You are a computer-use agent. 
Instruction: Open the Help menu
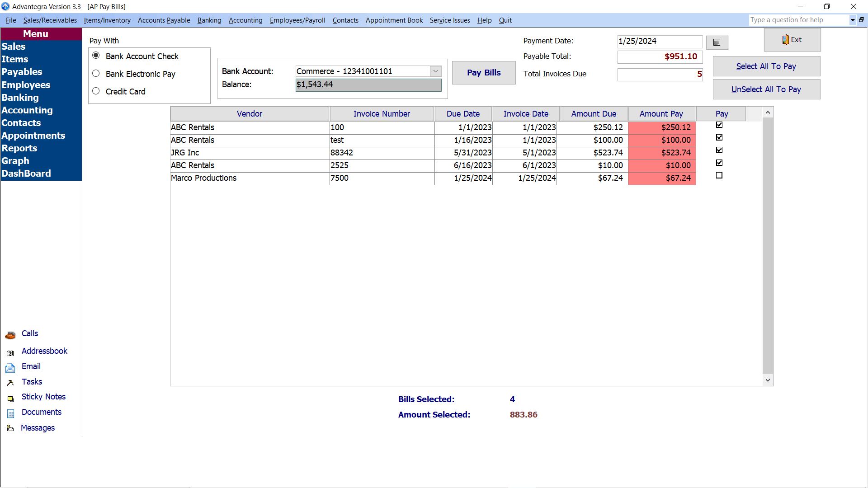[484, 20]
